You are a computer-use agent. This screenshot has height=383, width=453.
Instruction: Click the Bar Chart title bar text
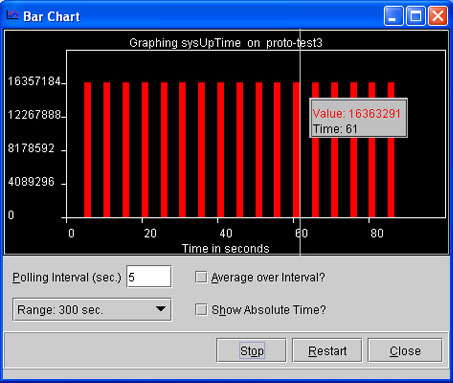click(x=52, y=17)
